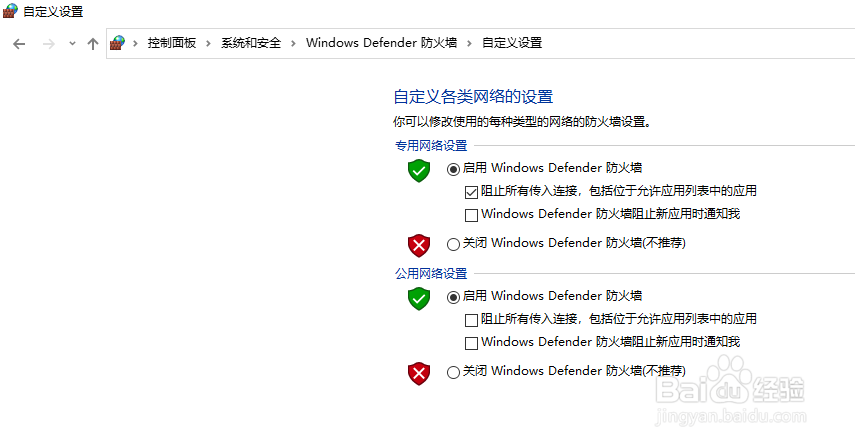Expand chevron after 控制面板 breadcrumb
This screenshot has height=446, width=855.
[x=208, y=43]
